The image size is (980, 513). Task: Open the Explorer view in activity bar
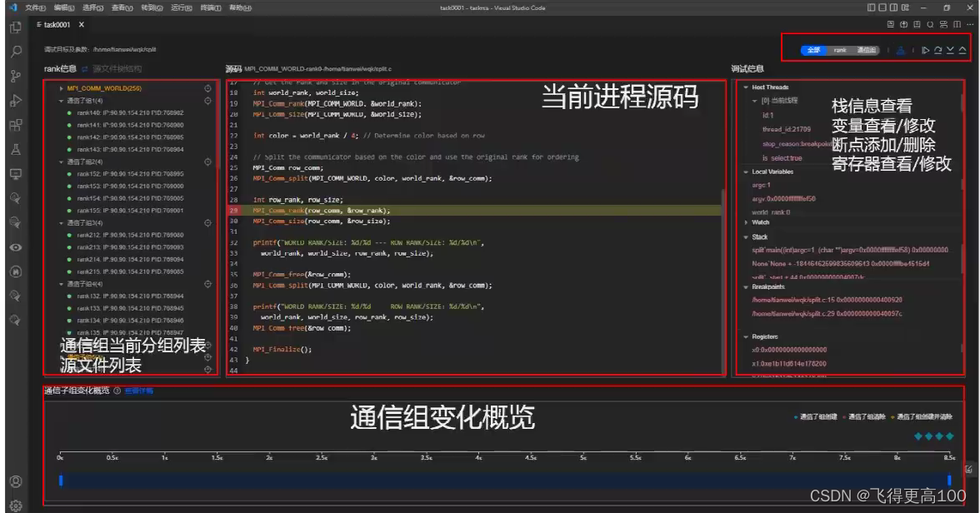click(x=16, y=27)
